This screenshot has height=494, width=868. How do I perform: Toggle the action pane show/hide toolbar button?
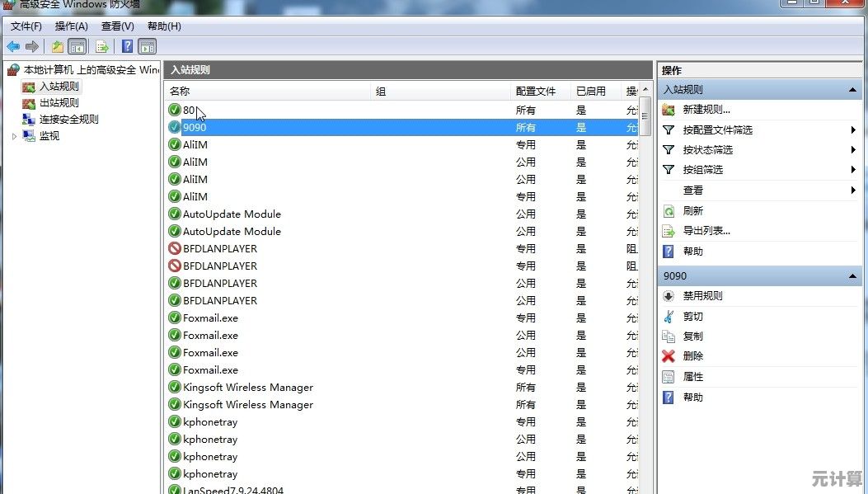pyautogui.click(x=148, y=46)
